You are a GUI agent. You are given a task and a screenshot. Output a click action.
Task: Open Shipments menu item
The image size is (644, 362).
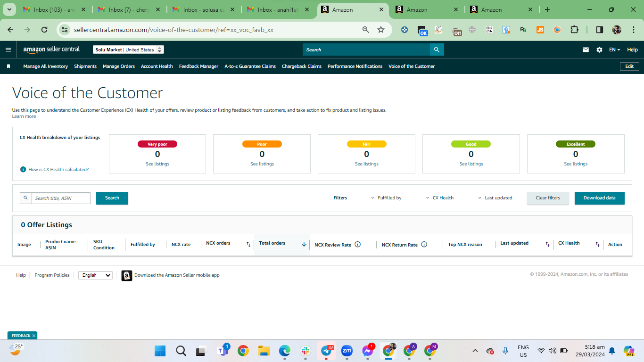(x=85, y=66)
